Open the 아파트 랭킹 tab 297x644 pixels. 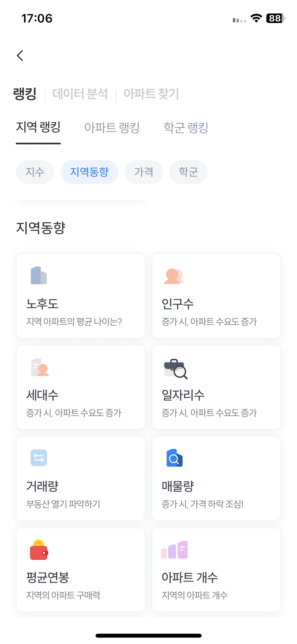(x=112, y=128)
